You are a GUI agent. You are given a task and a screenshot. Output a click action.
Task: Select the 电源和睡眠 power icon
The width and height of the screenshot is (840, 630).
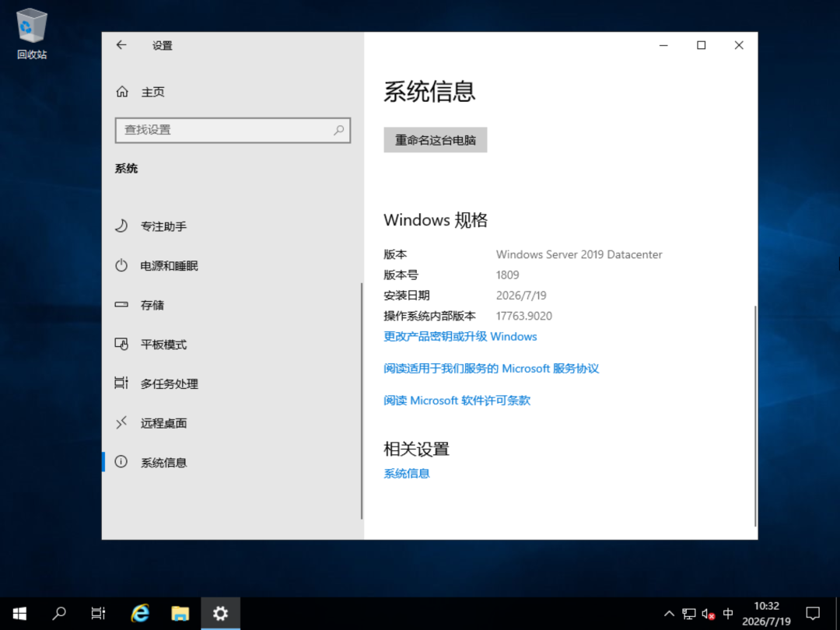121,265
